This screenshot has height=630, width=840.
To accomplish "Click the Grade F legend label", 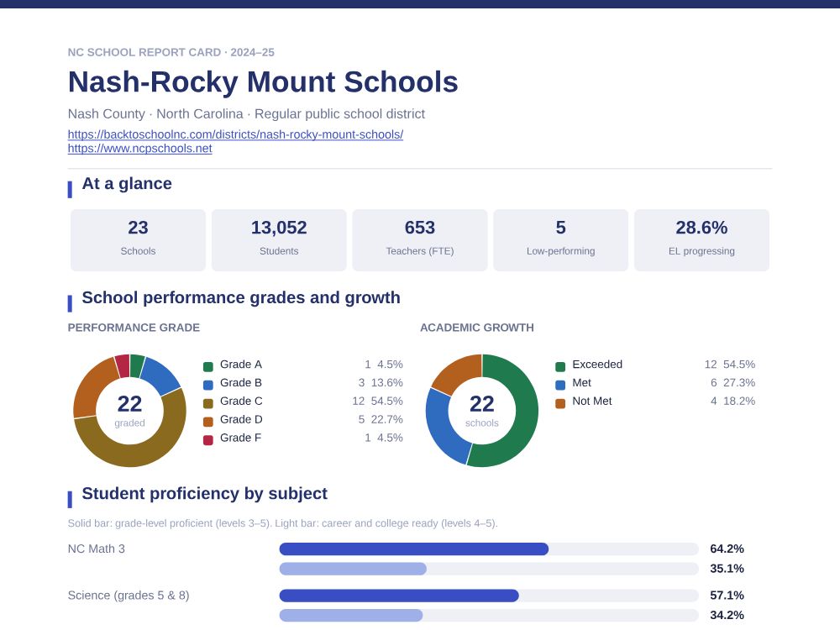I will tap(240, 438).
